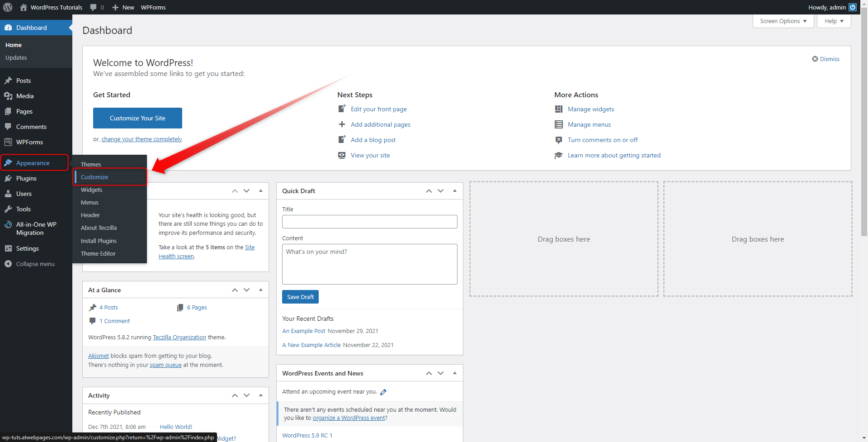The height and width of the screenshot is (442, 868).
Task: Click the home icon beside WordPress Tutorials
Action: [x=24, y=7]
